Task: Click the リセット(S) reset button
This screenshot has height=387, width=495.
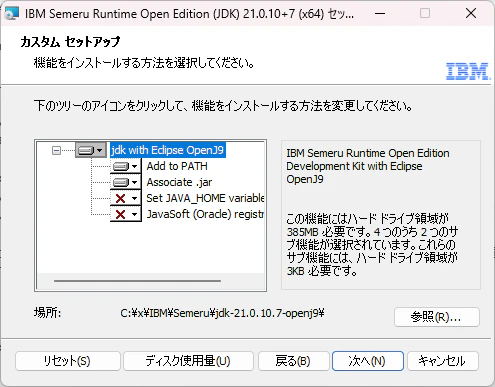Action: pyautogui.click(x=68, y=361)
